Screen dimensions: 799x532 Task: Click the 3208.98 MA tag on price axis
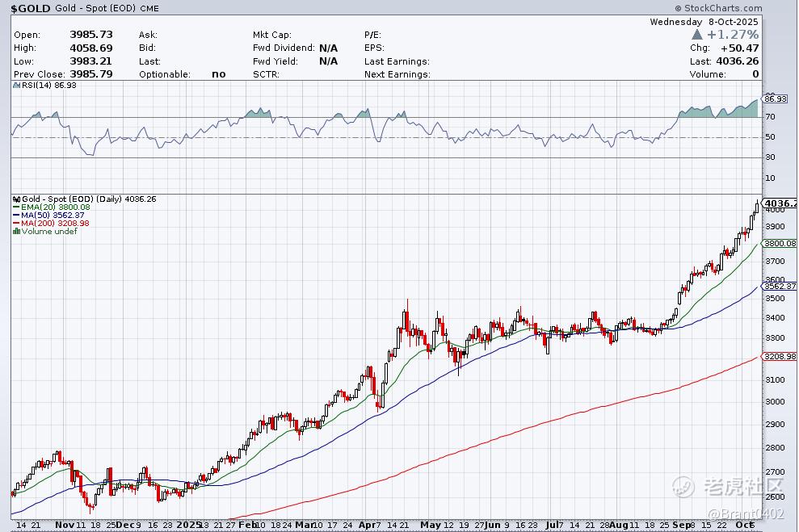(x=780, y=356)
